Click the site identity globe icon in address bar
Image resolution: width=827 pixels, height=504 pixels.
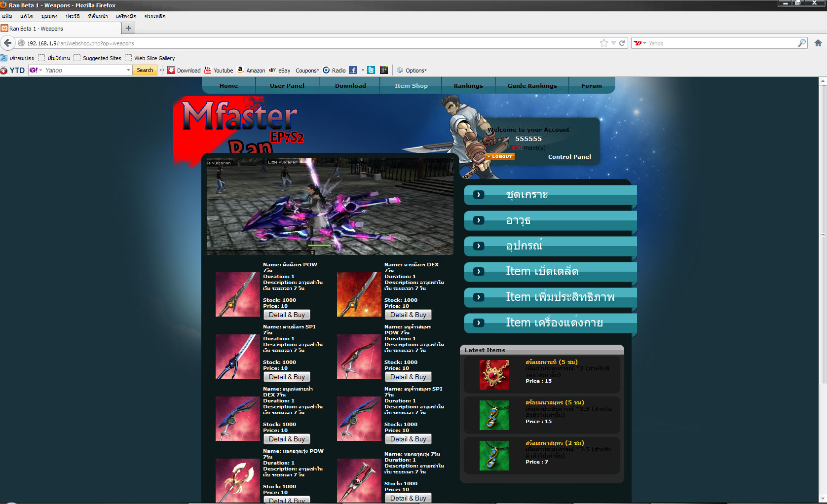(21, 43)
